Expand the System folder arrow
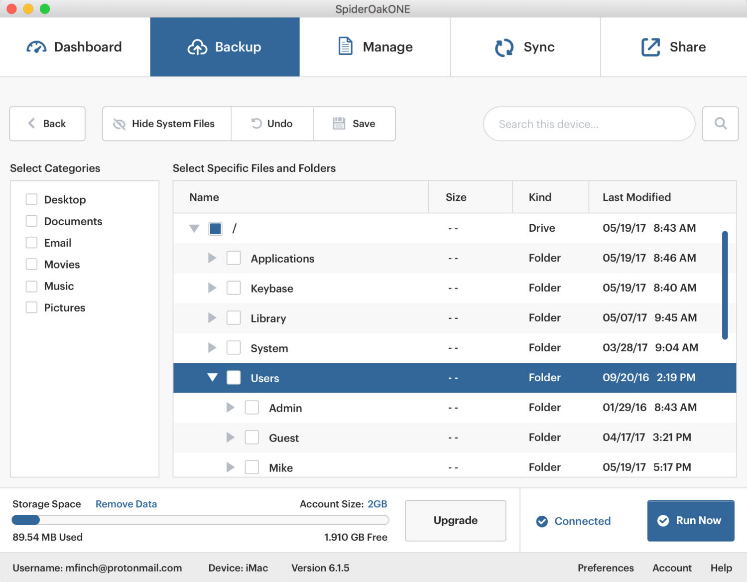The height and width of the screenshot is (582, 747). (212, 348)
